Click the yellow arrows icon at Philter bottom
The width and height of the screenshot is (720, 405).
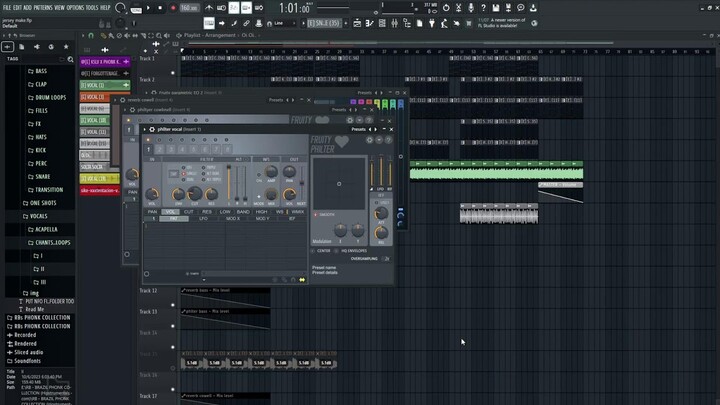coord(302,280)
